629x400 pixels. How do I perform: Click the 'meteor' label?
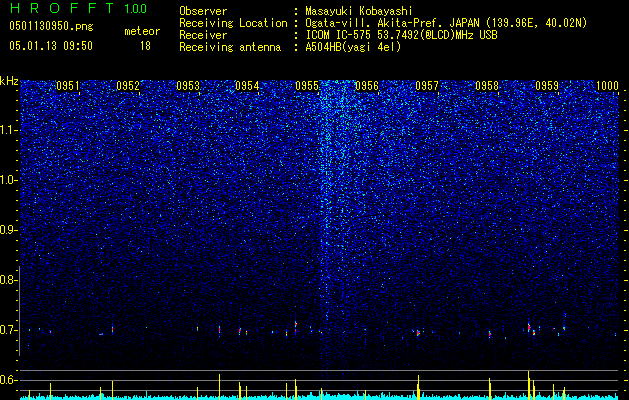(x=142, y=31)
